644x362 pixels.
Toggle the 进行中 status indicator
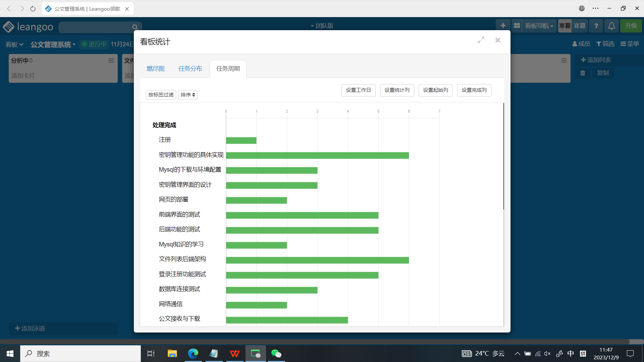[94, 44]
